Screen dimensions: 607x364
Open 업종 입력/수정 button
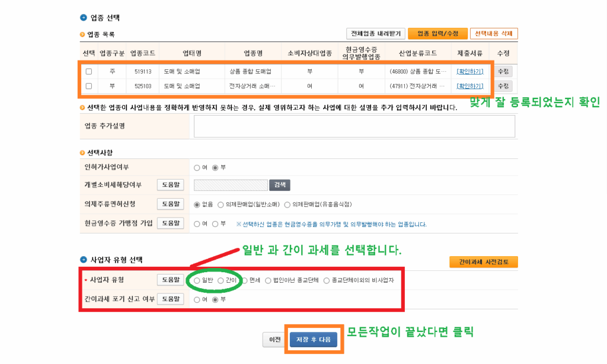click(438, 34)
